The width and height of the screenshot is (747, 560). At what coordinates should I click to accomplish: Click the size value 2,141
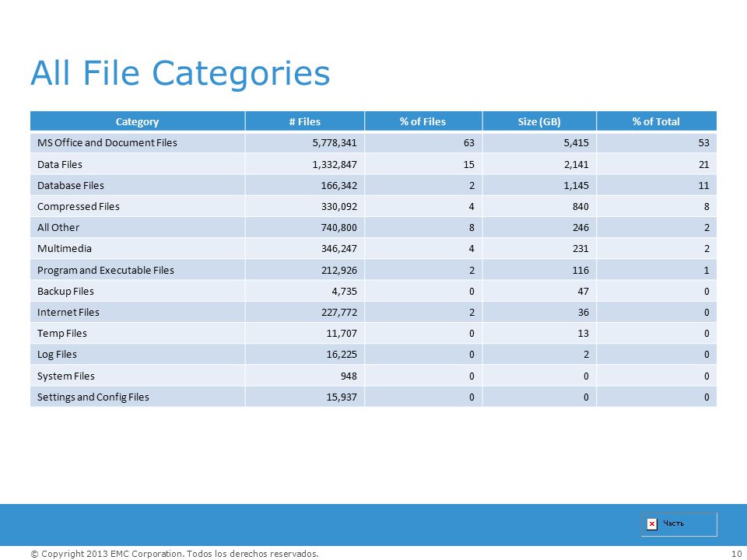(576, 164)
